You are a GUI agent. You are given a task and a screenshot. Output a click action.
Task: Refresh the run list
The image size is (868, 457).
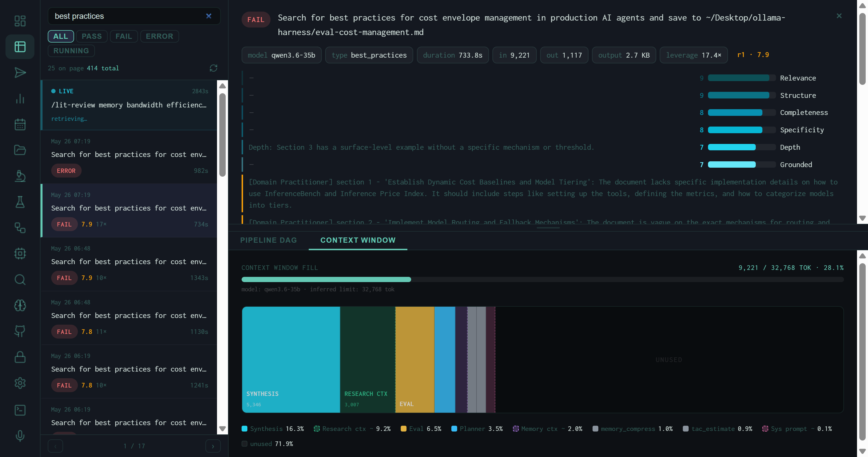pyautogui.click(x=213, y=68)
